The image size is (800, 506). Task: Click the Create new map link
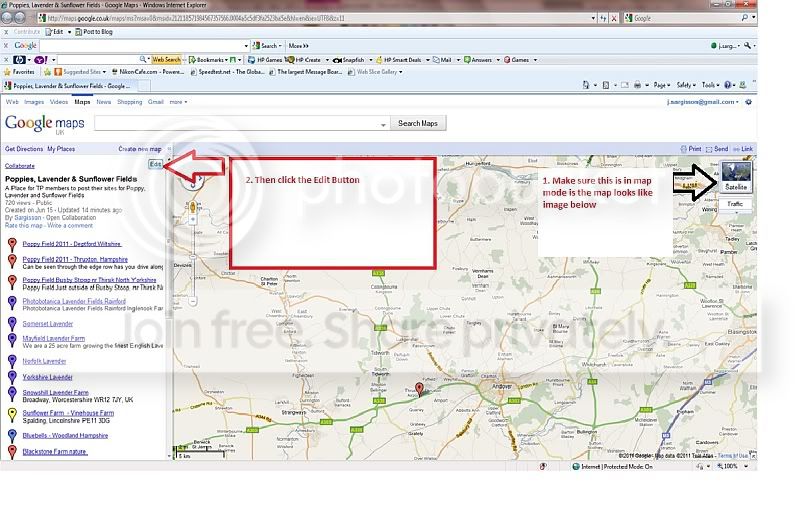[x=140, y=149]
